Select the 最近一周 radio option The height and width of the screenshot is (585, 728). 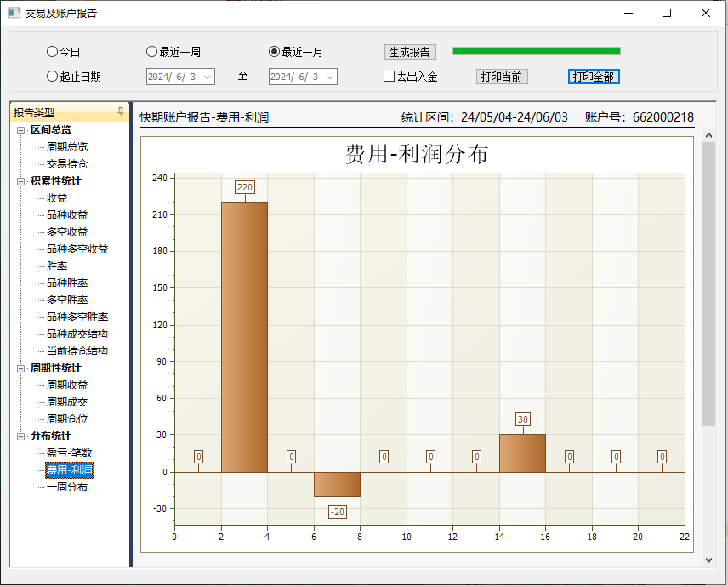(152, 52)
